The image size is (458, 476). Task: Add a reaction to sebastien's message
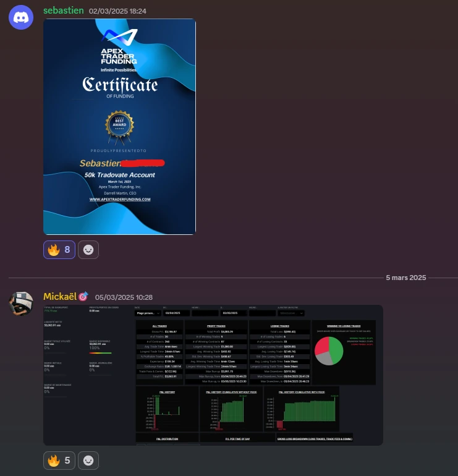pyautogui.click(x=88, y=250)
